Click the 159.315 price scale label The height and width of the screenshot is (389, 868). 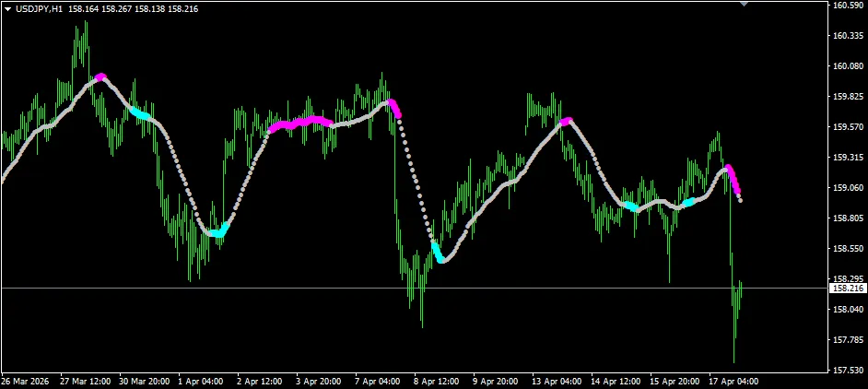pyautogui.click(x=848, y=158)
